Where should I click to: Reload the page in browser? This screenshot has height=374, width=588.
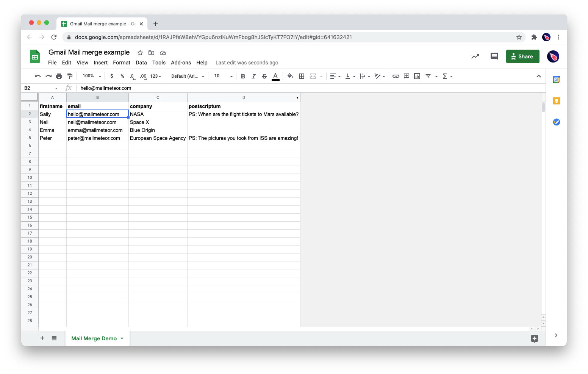[54, 37]
